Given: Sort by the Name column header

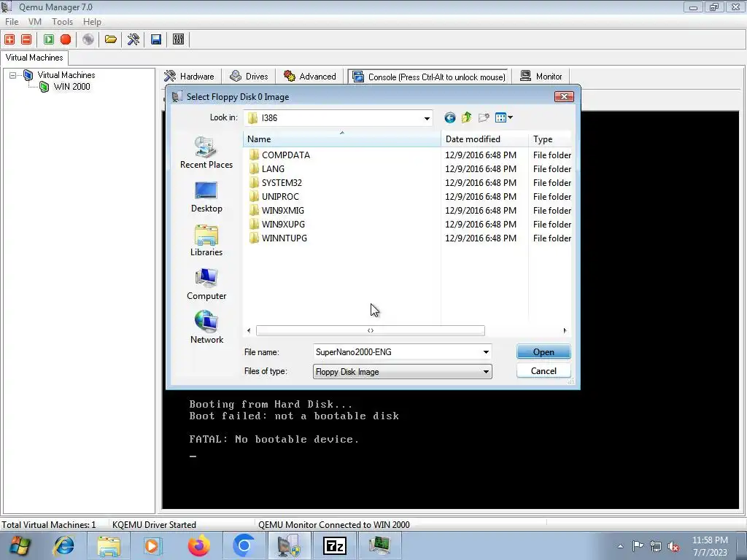Looking at the screenshot, I should coord(342,139).
